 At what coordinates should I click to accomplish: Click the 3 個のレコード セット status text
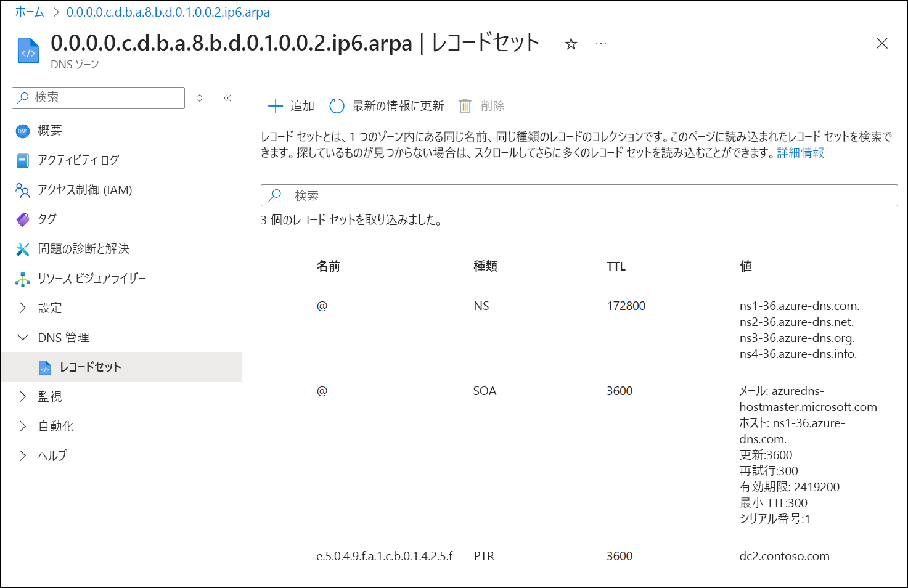pyautogui.click(x=351, y=220)
